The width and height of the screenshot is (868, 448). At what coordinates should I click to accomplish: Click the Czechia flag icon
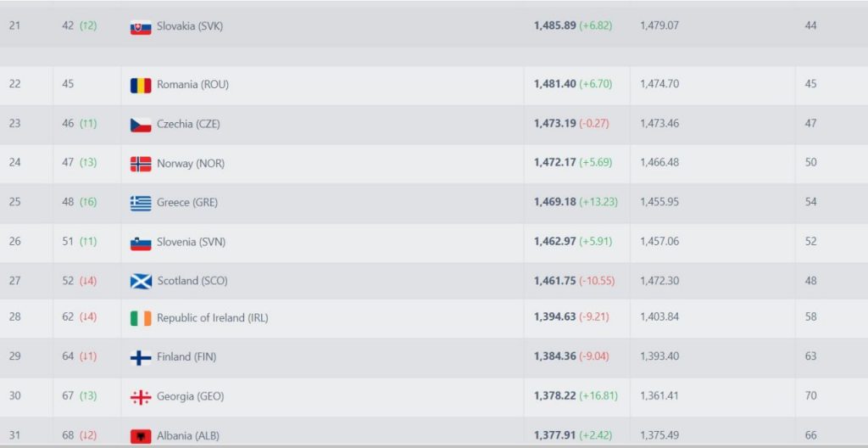tap(141, 124)
